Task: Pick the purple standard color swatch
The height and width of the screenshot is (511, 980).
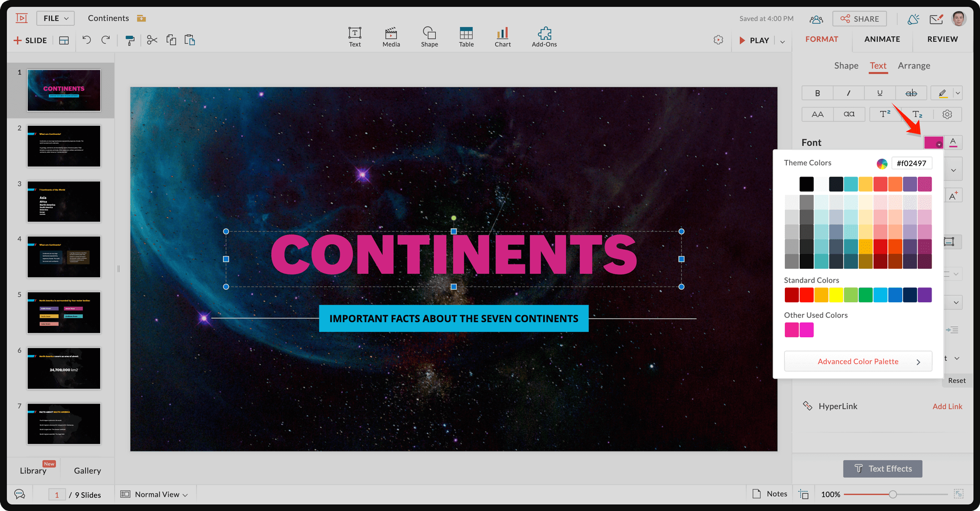Action: [924, 295]
